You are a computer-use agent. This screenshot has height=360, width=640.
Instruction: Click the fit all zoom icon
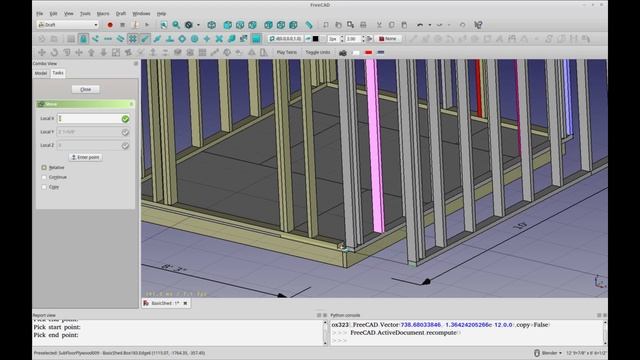164,25
